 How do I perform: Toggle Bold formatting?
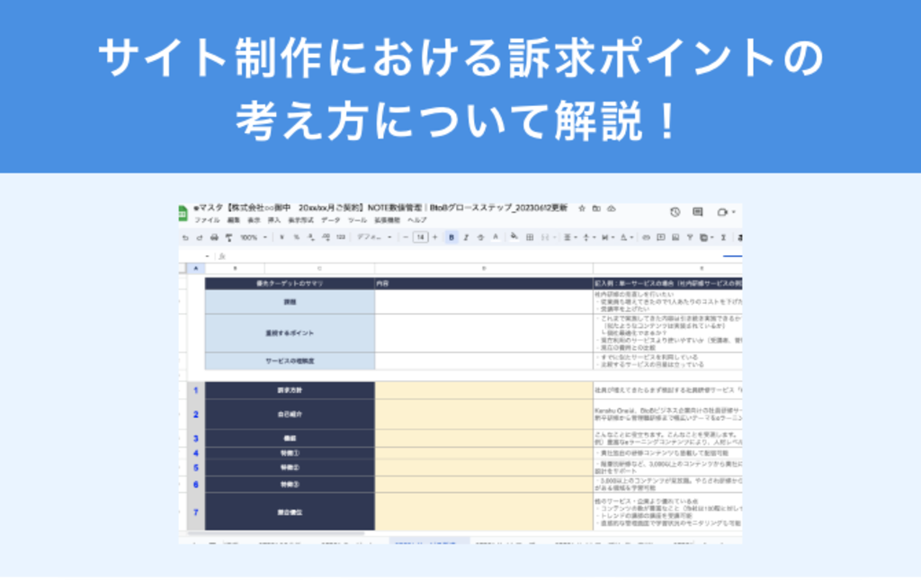click(452, 238)
